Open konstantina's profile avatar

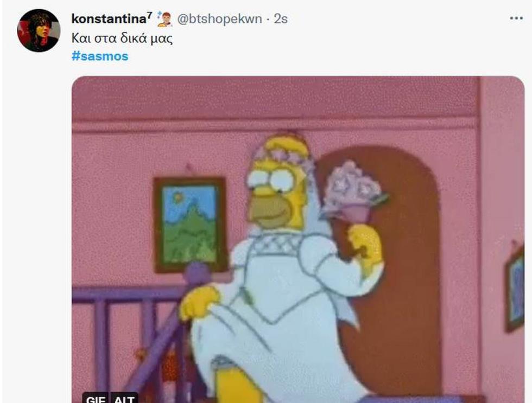pos(39,30)
